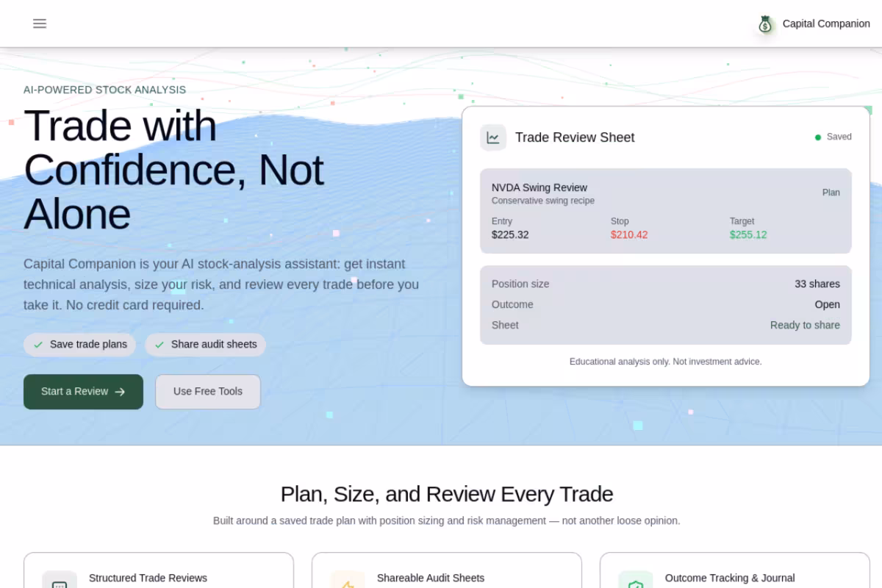Click the Outcome value Open
The height and width of the screenshot is (588, 882).
point(828,304)
